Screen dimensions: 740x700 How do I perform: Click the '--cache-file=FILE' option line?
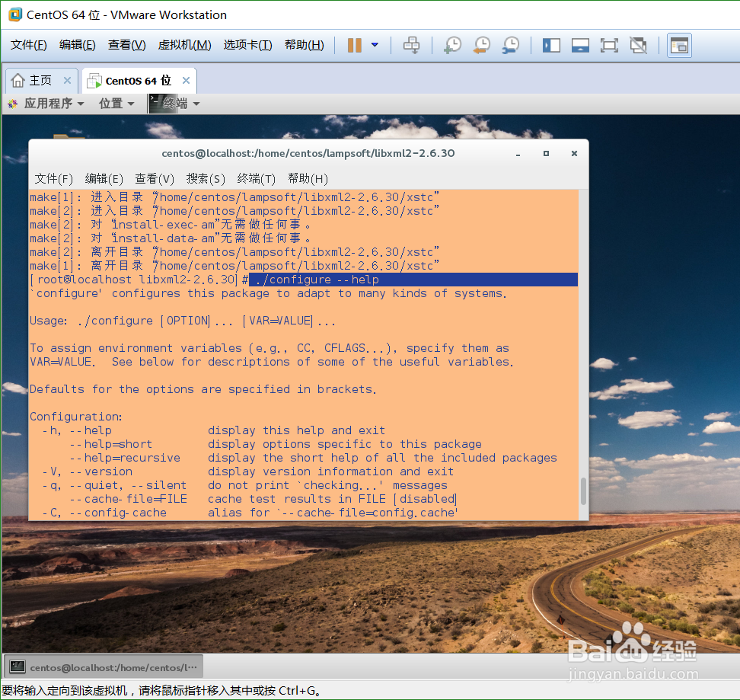263,499
